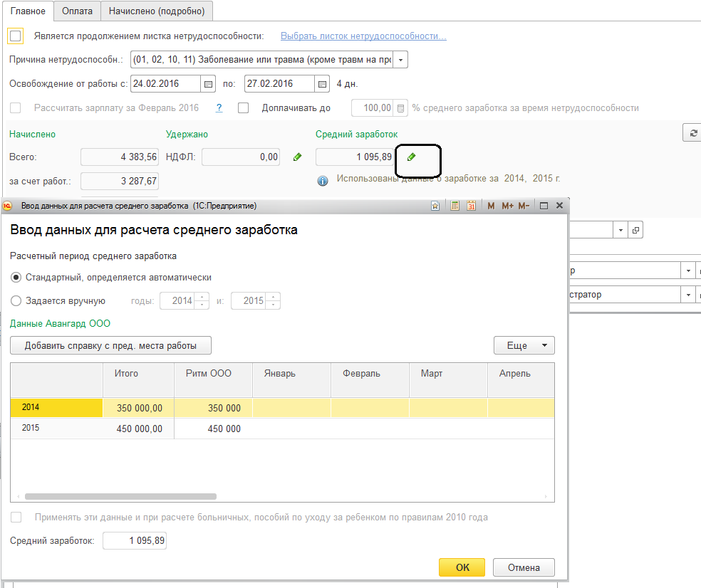Close the Ввод данных dialog
The image size is (701, 588).
click(559, 206)
